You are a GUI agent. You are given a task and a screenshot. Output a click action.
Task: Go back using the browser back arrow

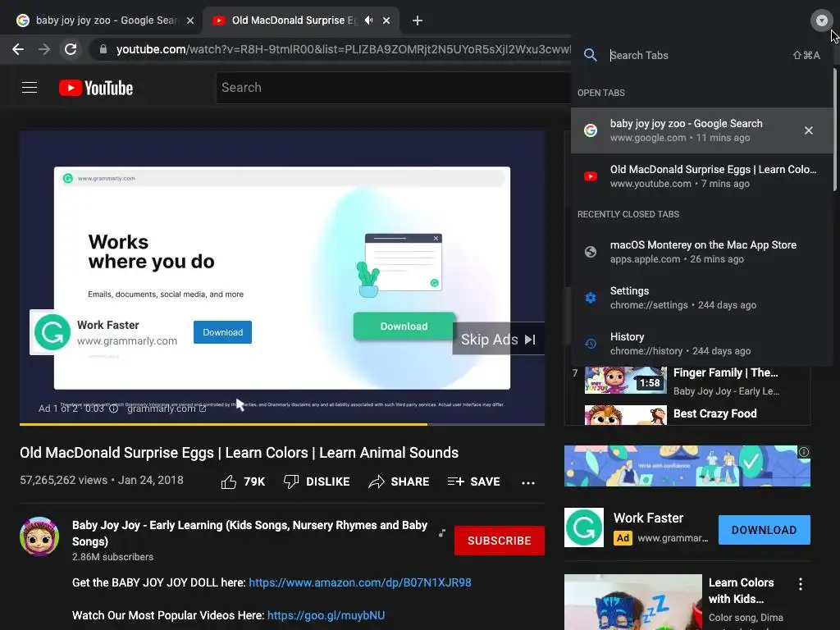pyautogui.click(x=18, y=49)
